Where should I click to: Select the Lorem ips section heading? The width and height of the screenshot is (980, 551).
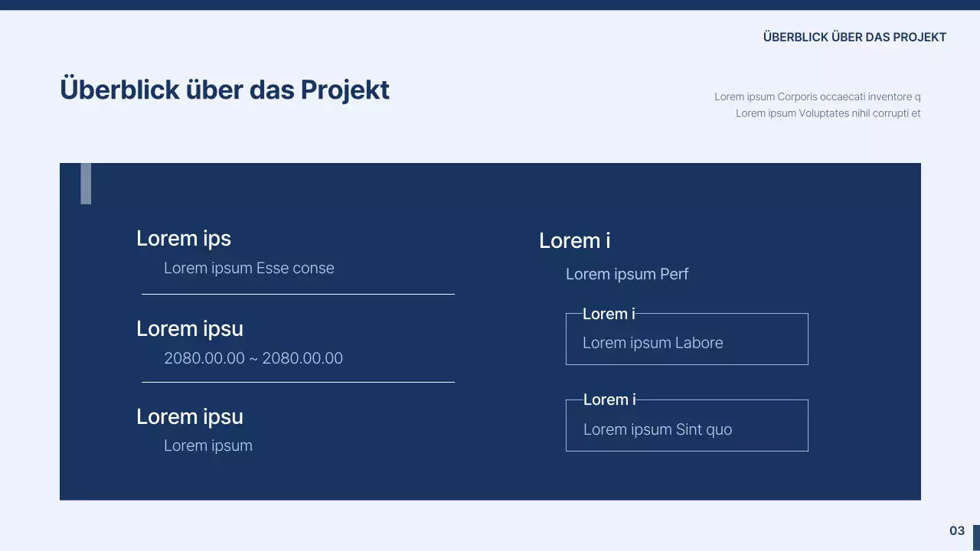click(184, 238)
